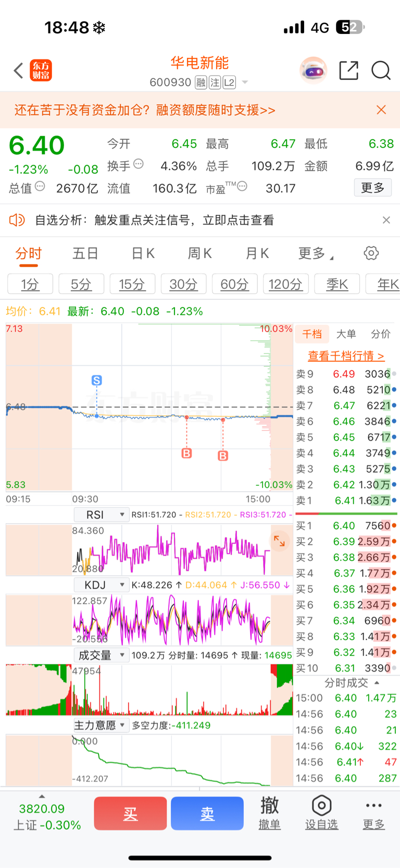Viewport: 400px width, 868px height.
Task: Tap 买1 order row at 6.40
Action: pos(346,526)
